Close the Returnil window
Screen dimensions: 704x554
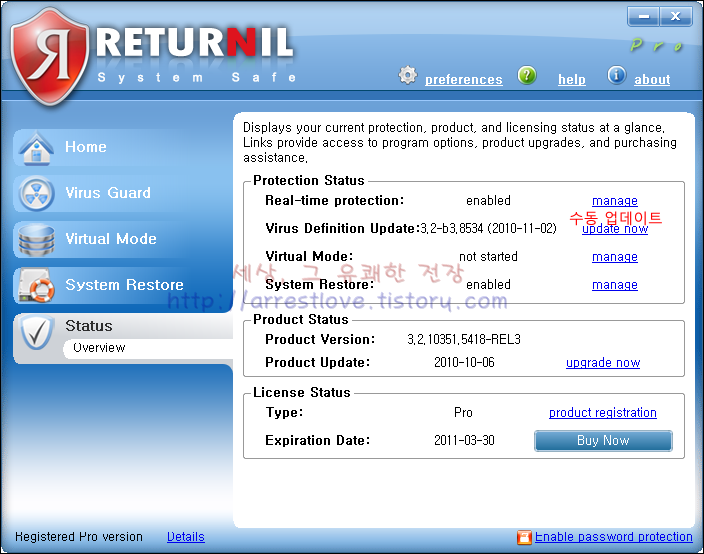[x=675, y=17]
